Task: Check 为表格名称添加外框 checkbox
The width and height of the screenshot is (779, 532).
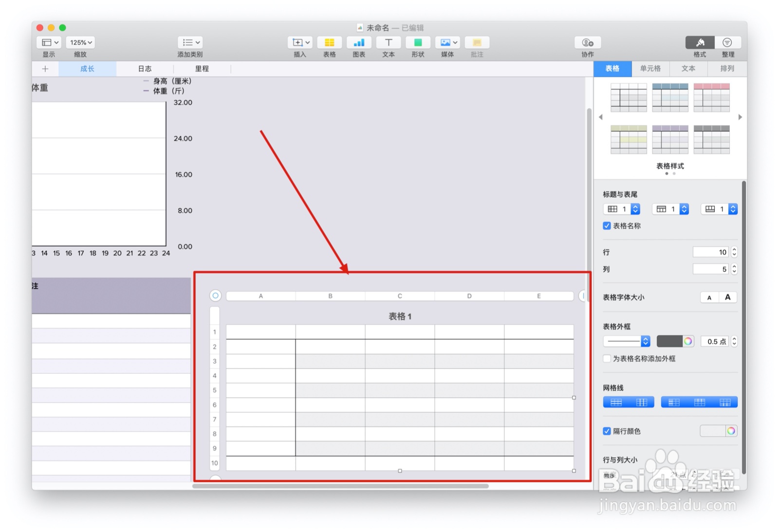Action: pos(607,359)
